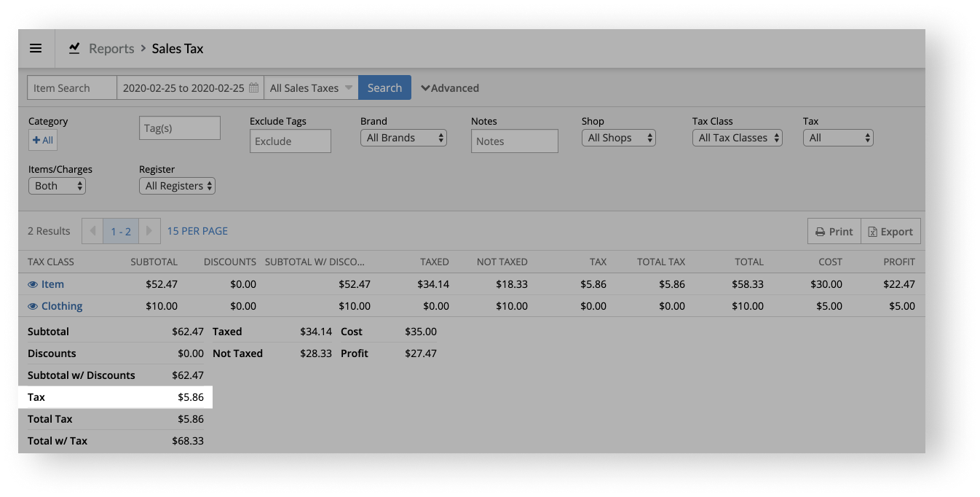Click the eye icon beside Clothing
Image resolution: width=980 pixels, height=497 pixels.
tap(33, 306)
